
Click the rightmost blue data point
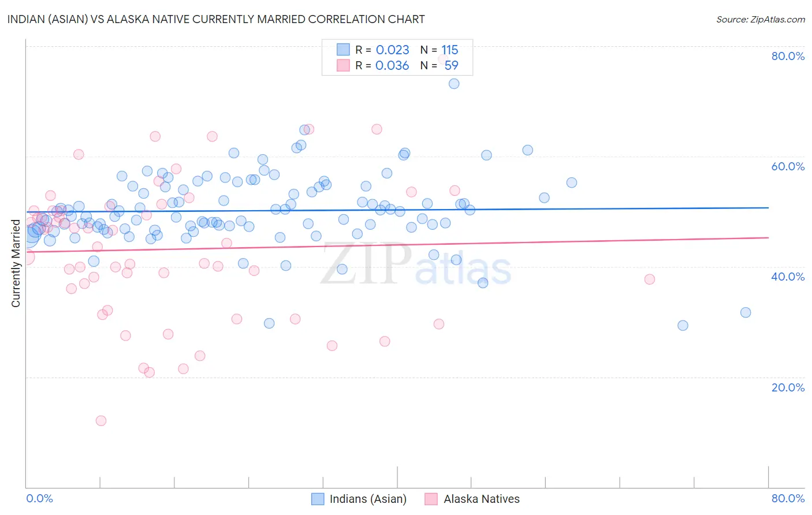(746, 312)
